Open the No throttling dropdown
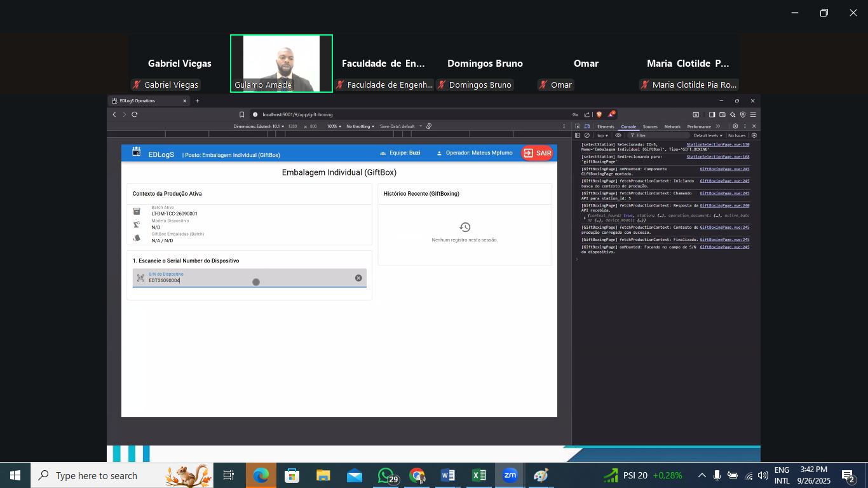 [360, 126]
